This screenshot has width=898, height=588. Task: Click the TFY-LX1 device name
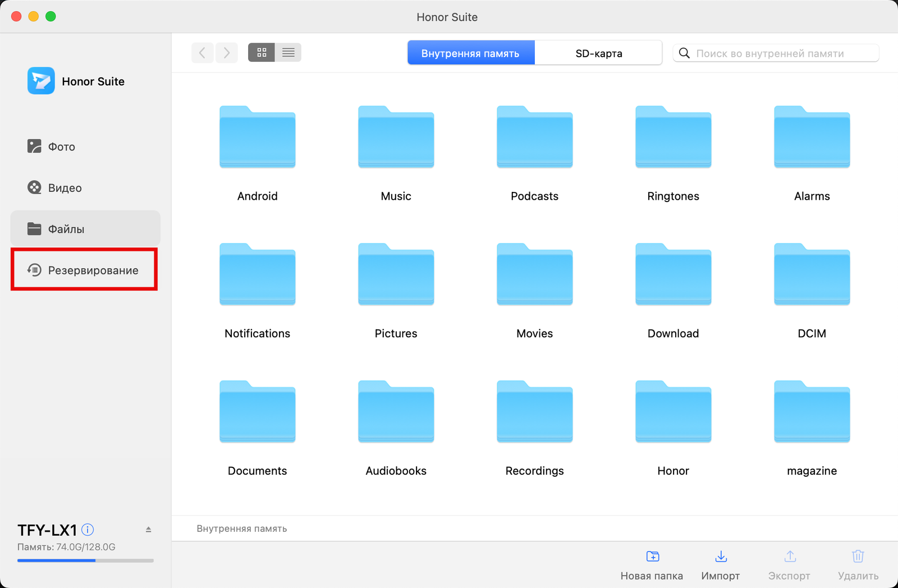point(47,530)
